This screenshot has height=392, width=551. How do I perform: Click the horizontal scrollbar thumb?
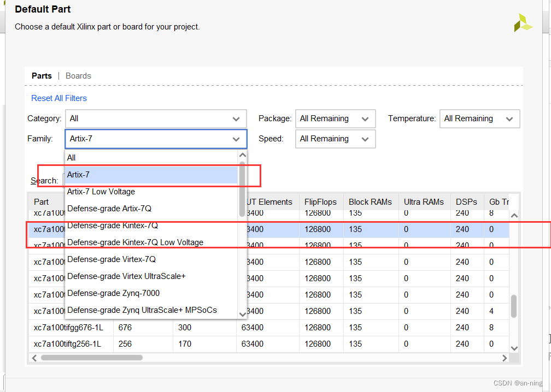click(x=92, y=358)
